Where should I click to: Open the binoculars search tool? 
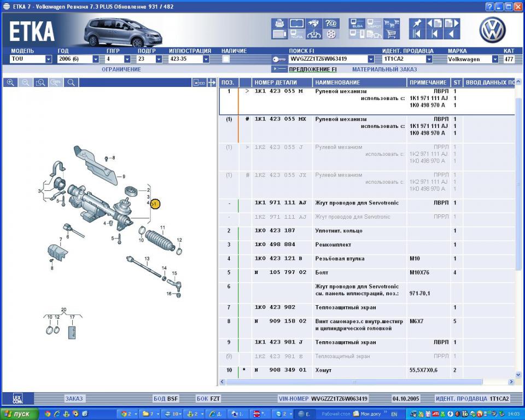[x=314, y=23]
